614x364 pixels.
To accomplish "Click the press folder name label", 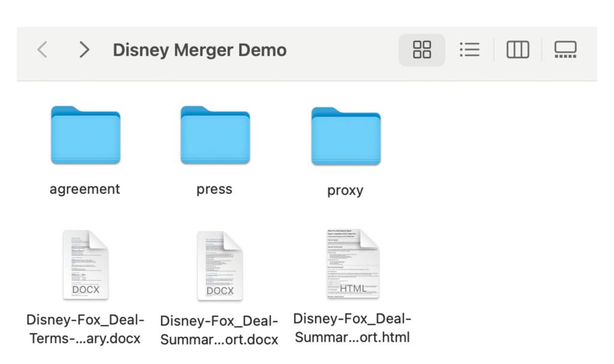I will [215, 189].
